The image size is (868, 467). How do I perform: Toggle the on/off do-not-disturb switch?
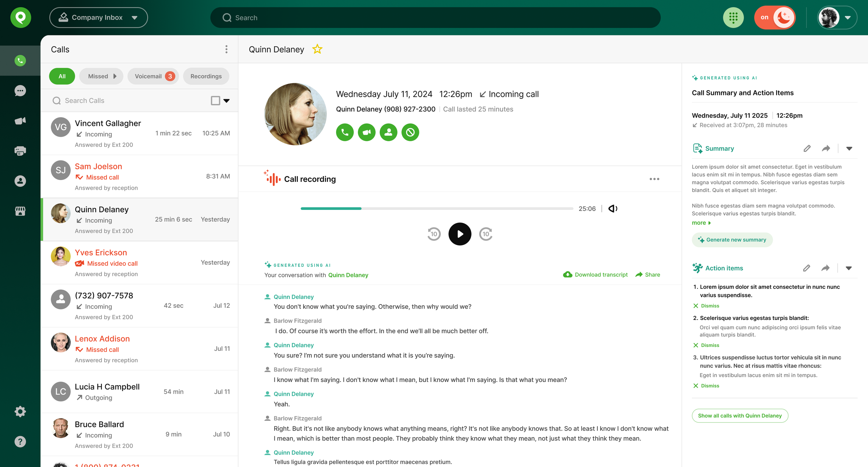(775, 17)
